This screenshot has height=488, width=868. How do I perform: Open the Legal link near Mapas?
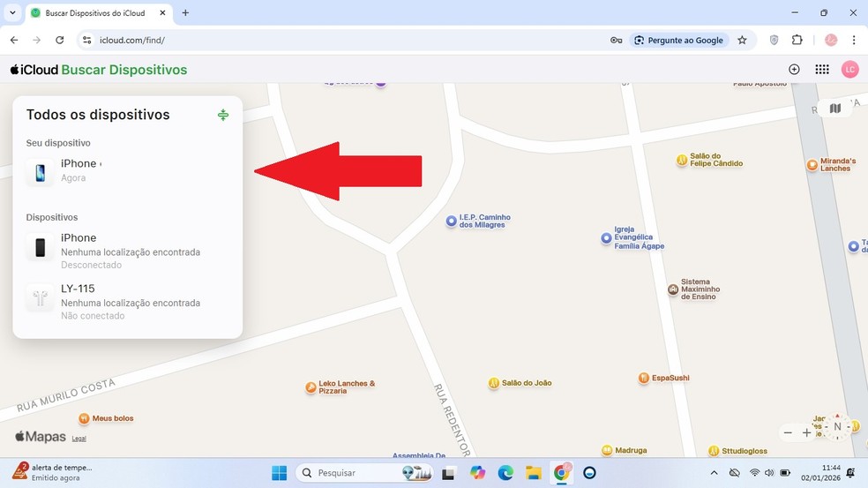click(79, 439)
